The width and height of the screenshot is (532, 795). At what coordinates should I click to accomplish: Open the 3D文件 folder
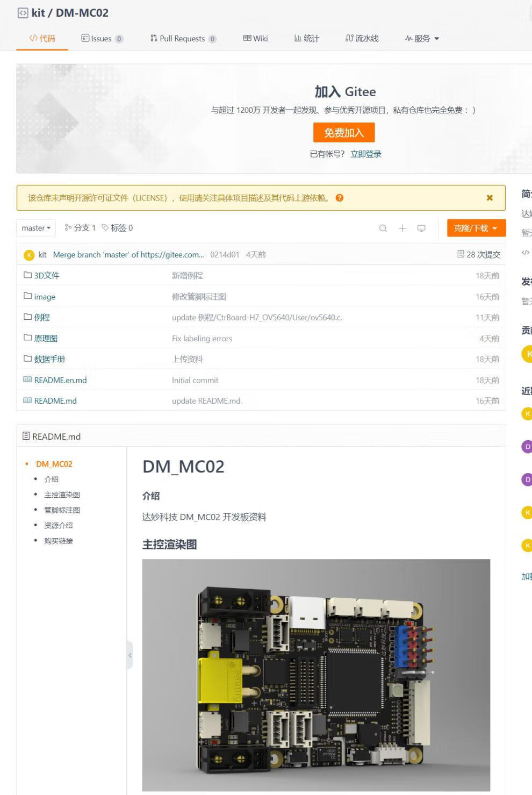[x=47, y=275]
